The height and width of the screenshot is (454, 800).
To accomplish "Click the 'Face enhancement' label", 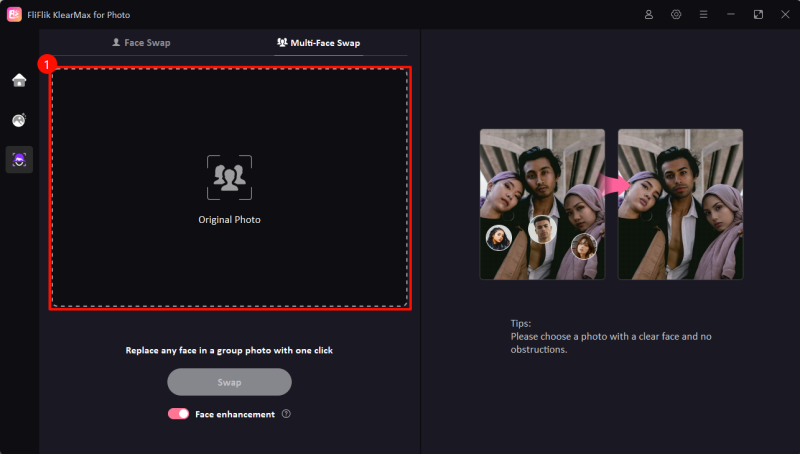I will pos(235,414).
